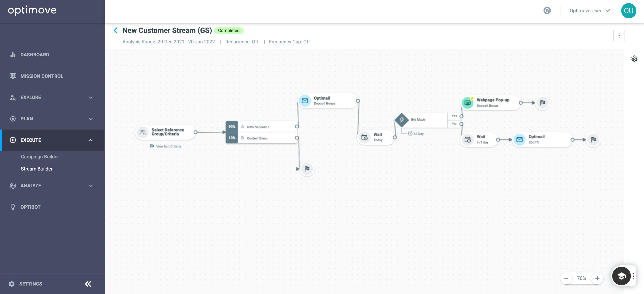The width and height of the screenshot is (644, 294).
Task: Click the Plan target icon
Action: click(x=13, y=119)
